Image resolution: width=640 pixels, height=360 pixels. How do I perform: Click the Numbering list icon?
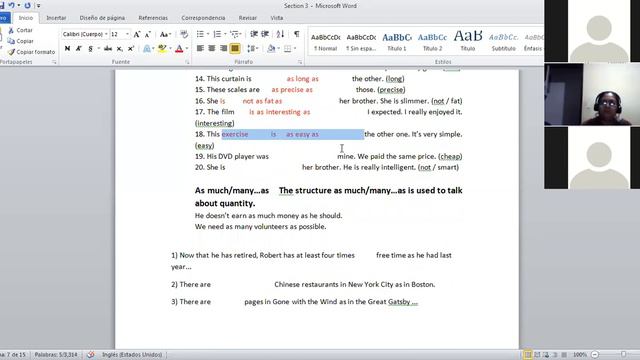point(217,34)
